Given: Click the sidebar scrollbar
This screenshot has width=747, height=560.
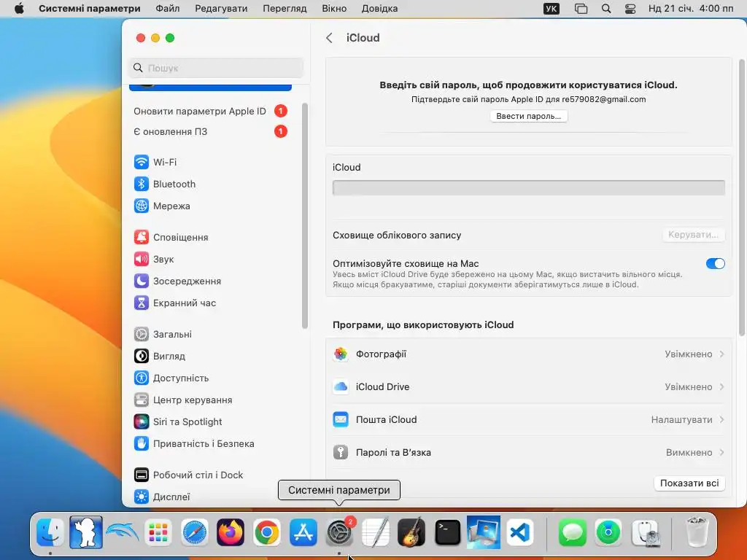Looking at the screenshot, I should [305, 216].
